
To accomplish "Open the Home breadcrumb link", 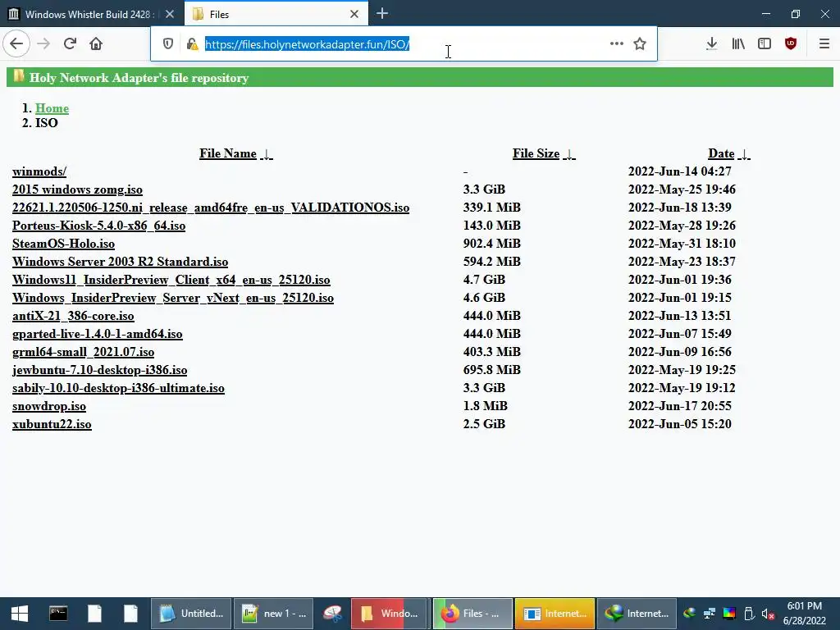I will click(x=52, y=108).
